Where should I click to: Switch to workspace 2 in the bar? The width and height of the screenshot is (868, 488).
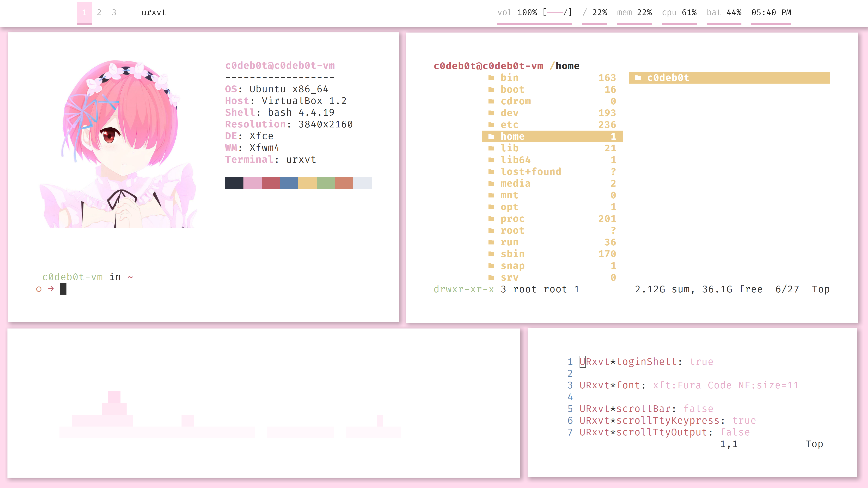point(99,12)
